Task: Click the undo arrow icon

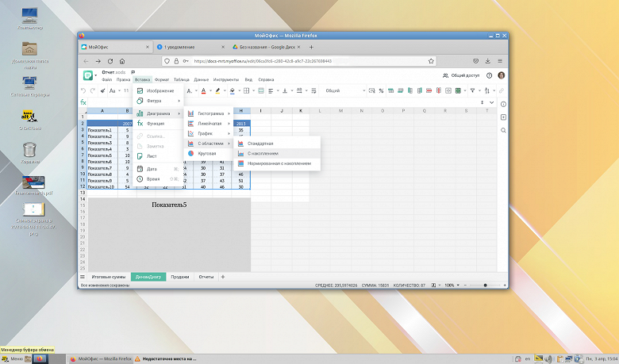Action: [83, 90]
